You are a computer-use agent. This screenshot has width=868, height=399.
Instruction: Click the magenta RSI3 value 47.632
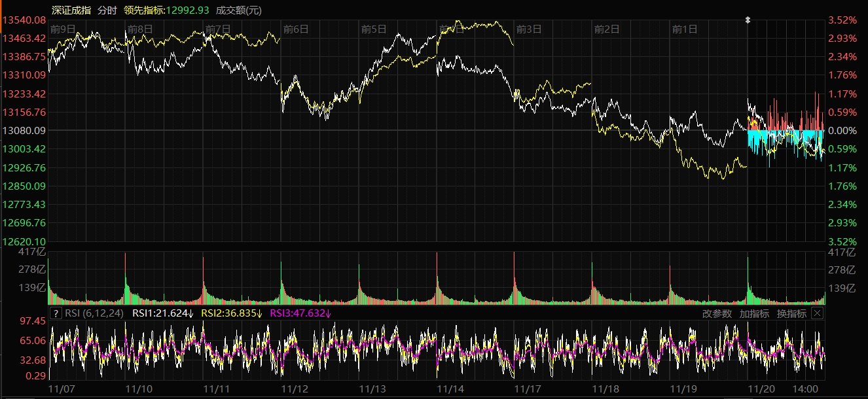(300, 313)
